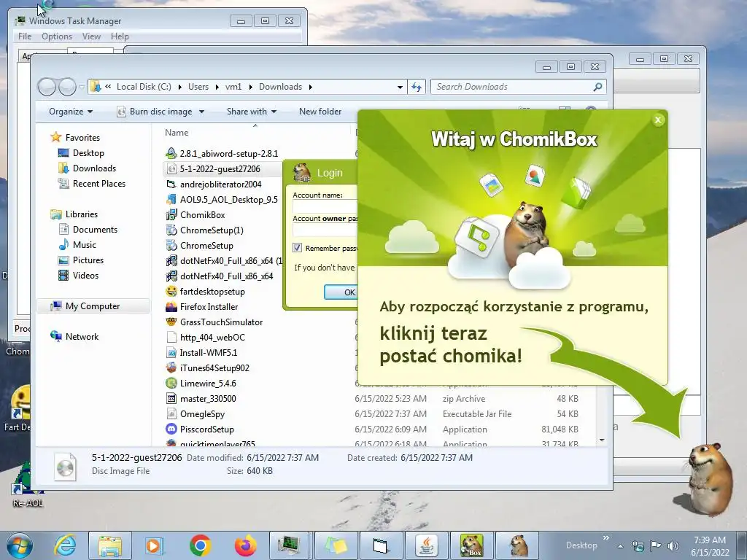
Task: Tick the Remember password checkbox
Action: point(298,248)
